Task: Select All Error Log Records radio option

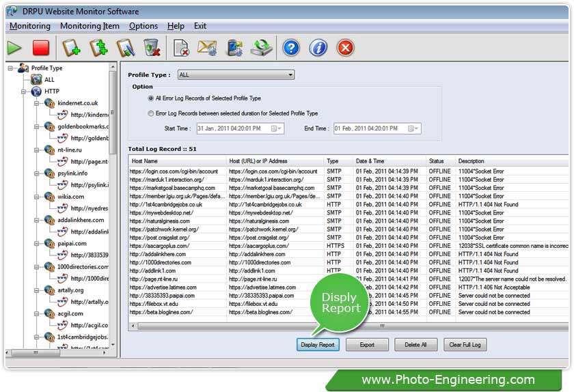Action: click(150, 98)
